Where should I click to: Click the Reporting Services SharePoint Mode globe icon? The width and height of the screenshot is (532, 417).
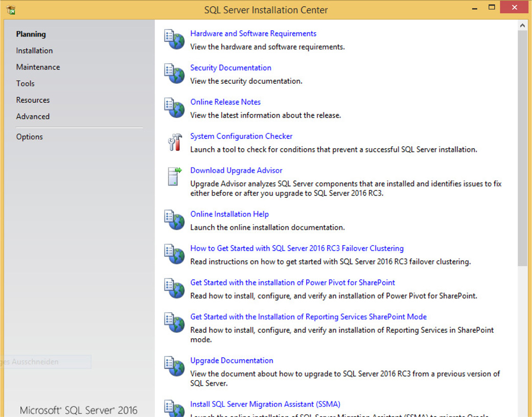tap(174, 322)
